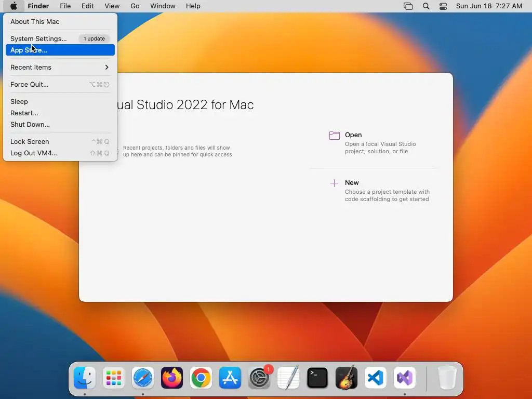This screenshot has height=399, width=532.
Task: Open the File menu
Action: tap(65, 6)
